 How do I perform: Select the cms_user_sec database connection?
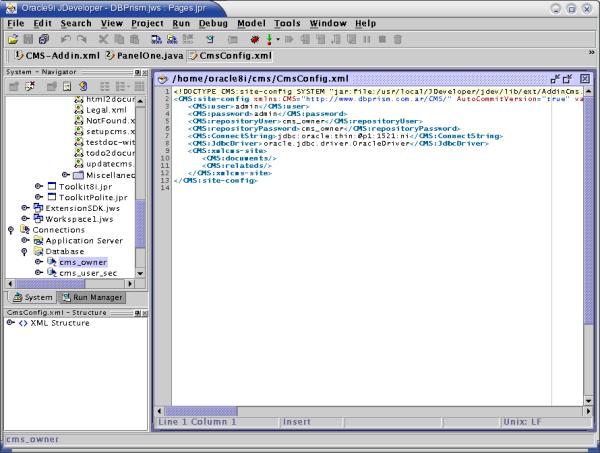88,273
